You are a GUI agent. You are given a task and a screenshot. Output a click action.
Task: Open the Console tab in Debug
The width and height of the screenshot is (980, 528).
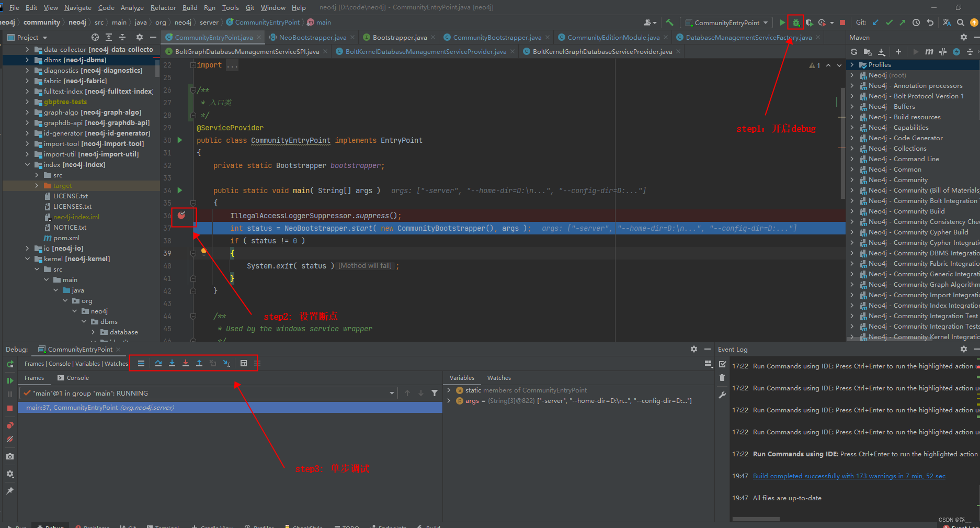(73, 378)
